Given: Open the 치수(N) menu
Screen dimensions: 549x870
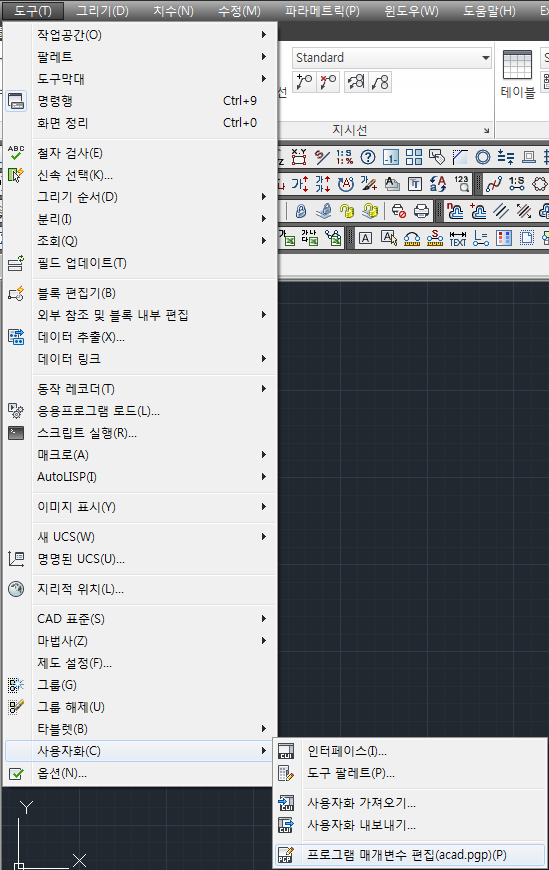Looking at the screenshot, I should [x=173, y=11].
